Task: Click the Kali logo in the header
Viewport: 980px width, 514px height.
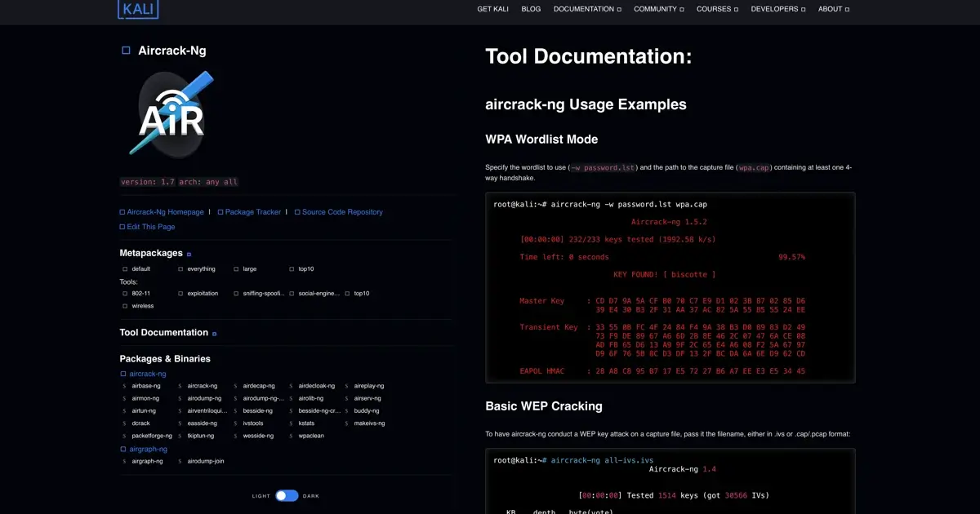Action: (x=138, y=9)
